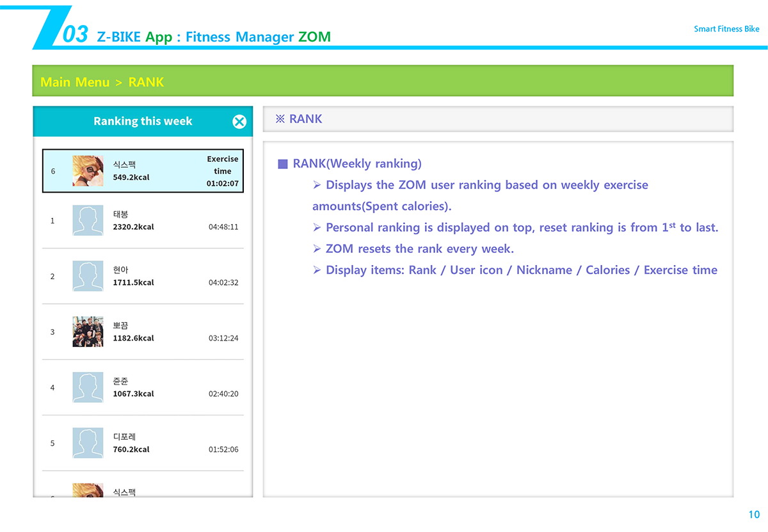Click the default avatar of user 현아

[88, 276]
